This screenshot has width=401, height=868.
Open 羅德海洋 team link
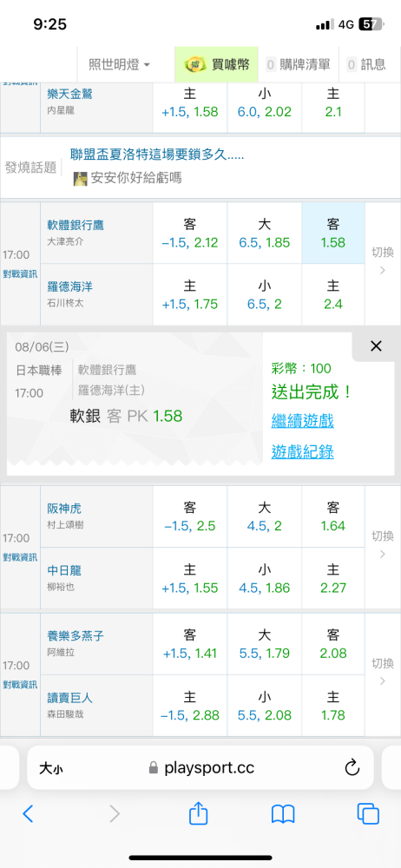(x=69, y=286)
